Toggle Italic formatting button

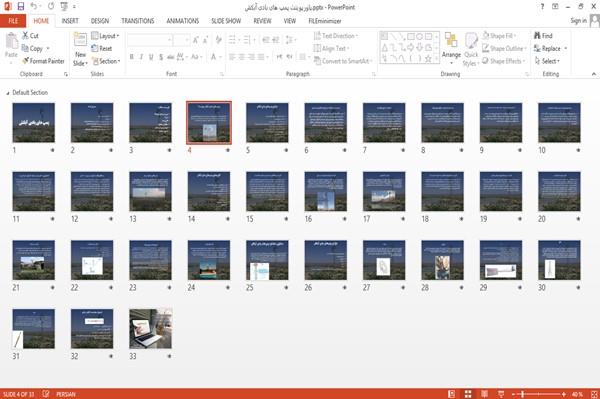click(x=141, y=57)
